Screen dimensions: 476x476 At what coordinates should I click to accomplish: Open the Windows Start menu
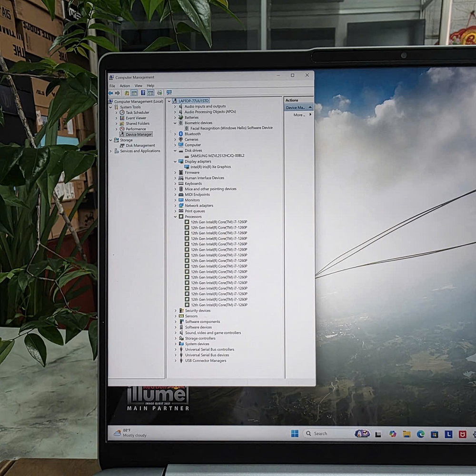point(295,434)
